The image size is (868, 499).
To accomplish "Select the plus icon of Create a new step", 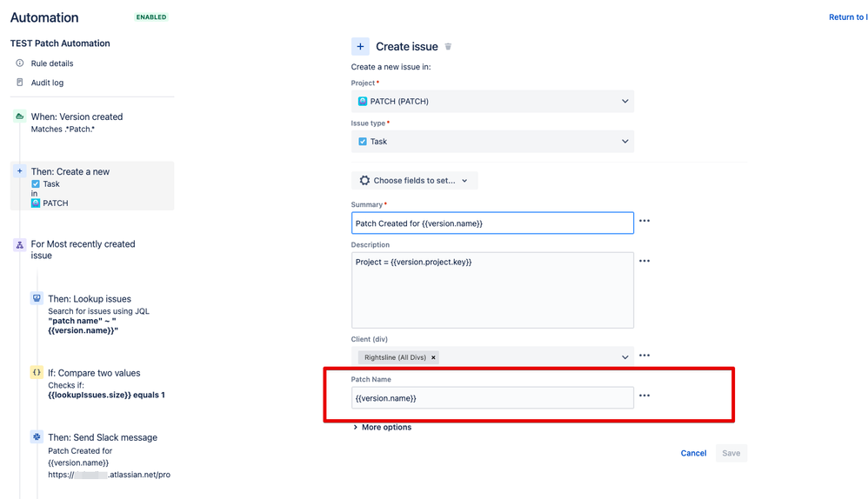I will [x=20, y=171].
